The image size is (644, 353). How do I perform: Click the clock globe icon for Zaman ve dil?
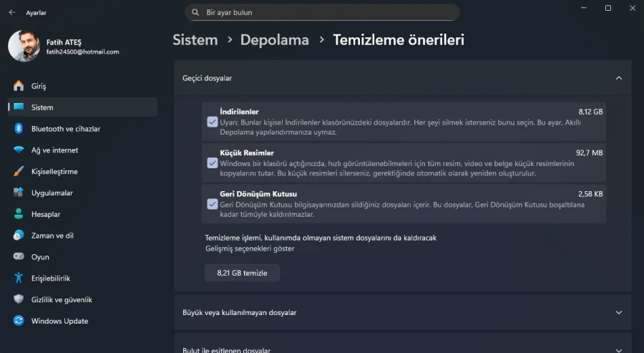pos(19,235)
